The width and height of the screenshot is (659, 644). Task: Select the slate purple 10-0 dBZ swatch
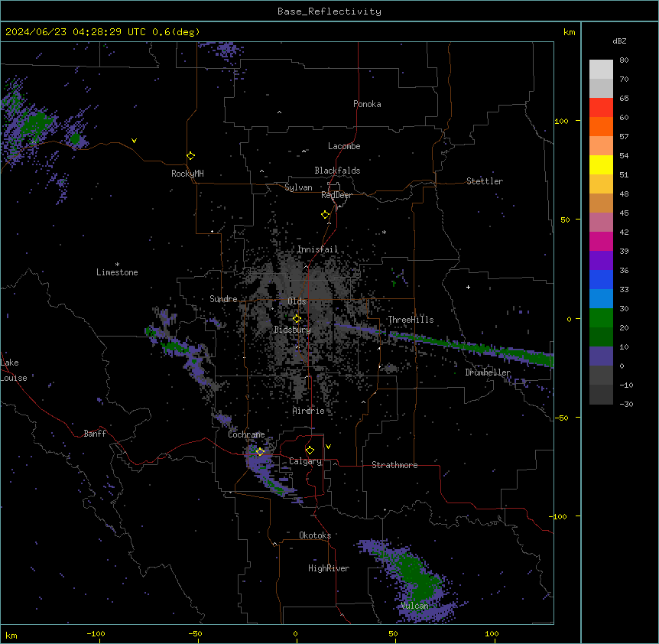point(601,356)
